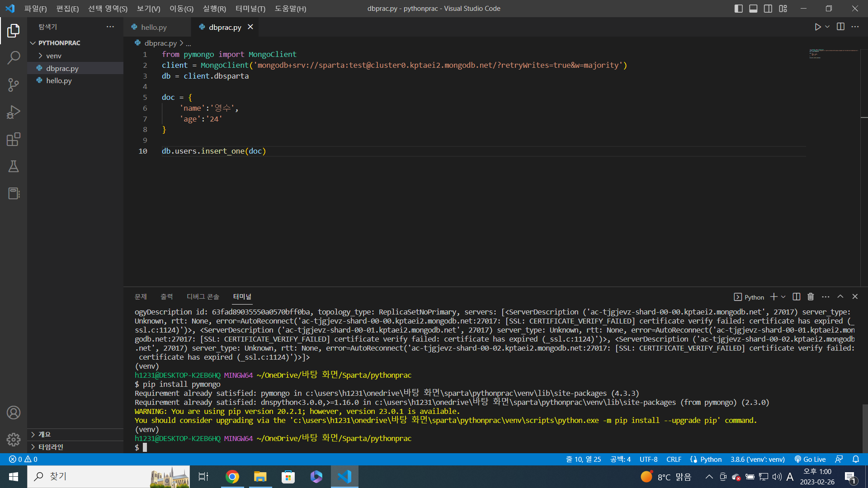Switch to the 문제 problems tab
This screenshot has width=868, height=488.
coord(141,297)
